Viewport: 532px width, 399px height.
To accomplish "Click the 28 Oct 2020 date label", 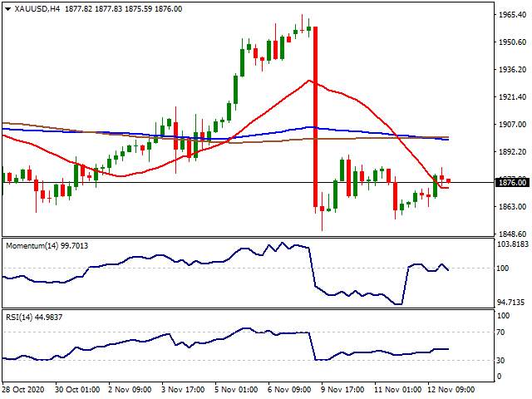I will coord(23,389).
